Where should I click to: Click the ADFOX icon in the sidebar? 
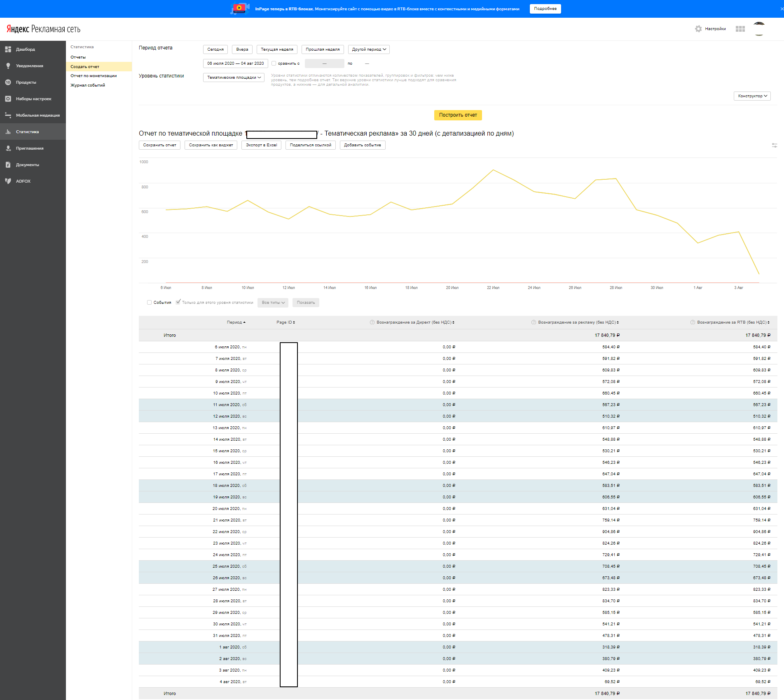tap(8, 181)
